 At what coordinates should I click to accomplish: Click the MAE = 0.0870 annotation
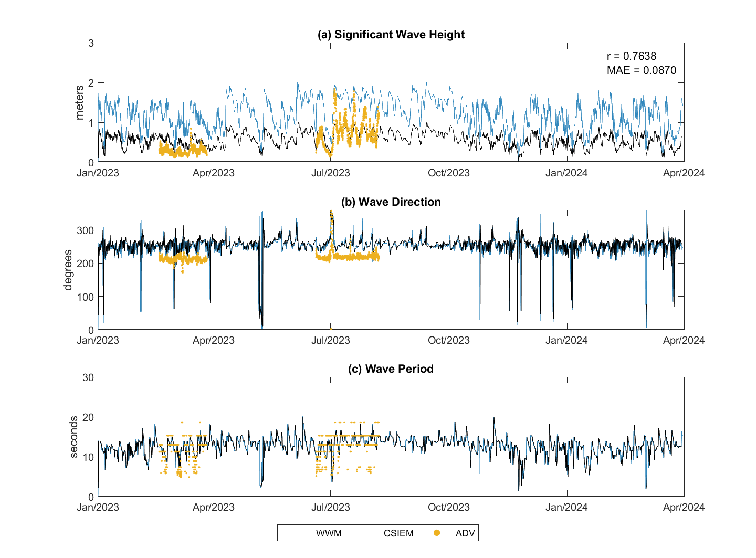[642, 70]
